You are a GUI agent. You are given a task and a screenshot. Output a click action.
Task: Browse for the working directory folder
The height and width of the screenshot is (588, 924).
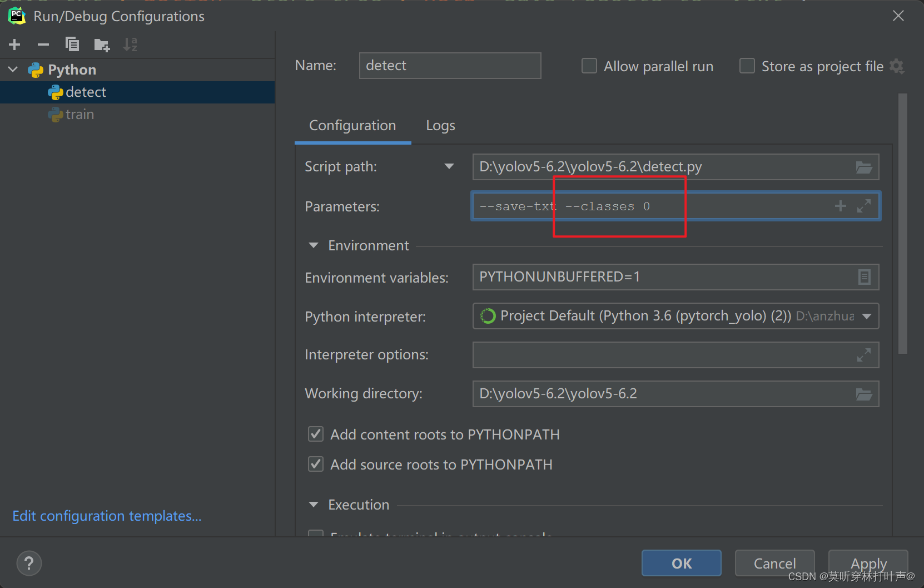click(x=864, y=394)
